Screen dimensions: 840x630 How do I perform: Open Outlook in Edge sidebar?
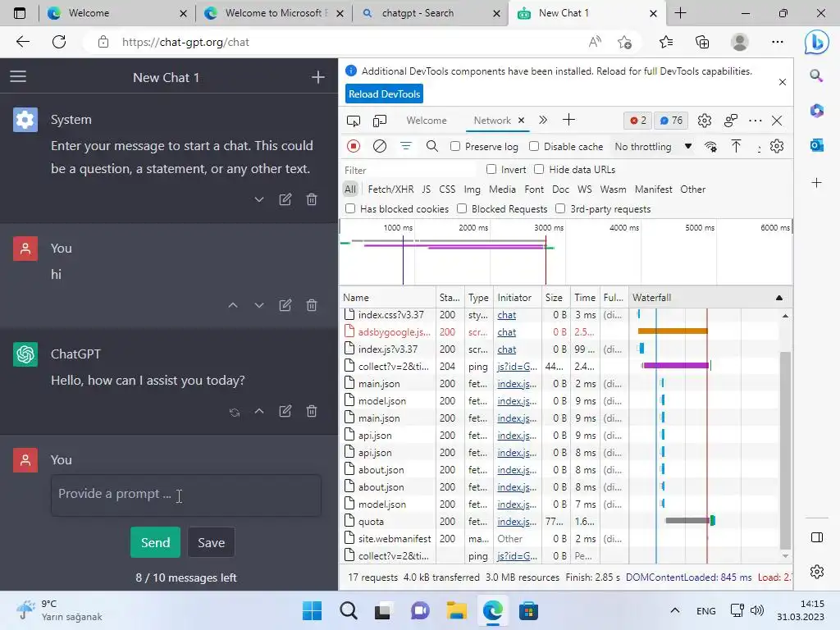pos(816,145)
